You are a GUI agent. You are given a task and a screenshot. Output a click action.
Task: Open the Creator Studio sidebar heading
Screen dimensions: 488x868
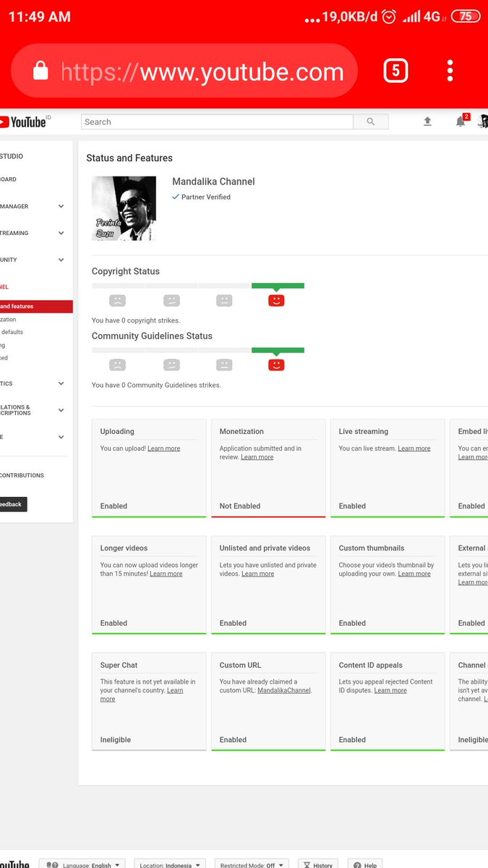coord(12,156)
